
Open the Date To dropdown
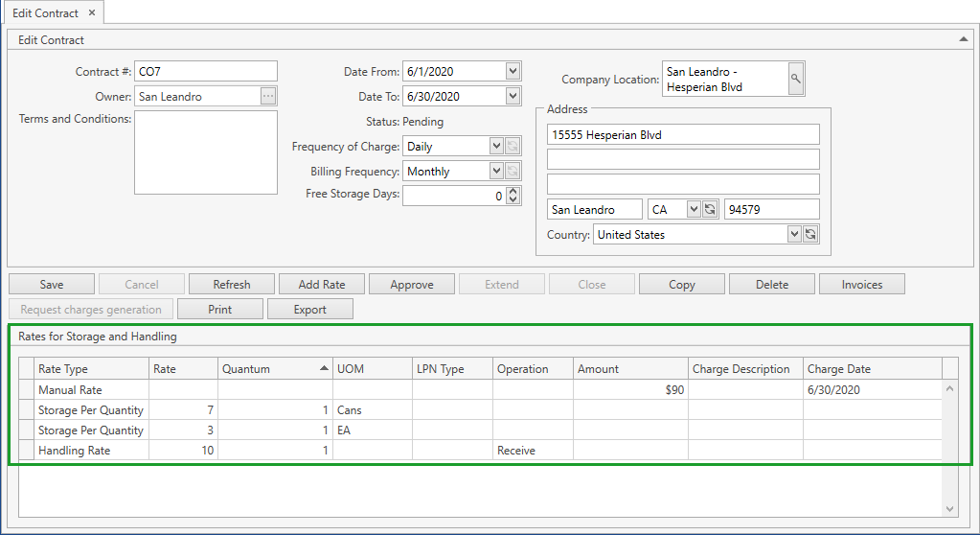[513, 96]
